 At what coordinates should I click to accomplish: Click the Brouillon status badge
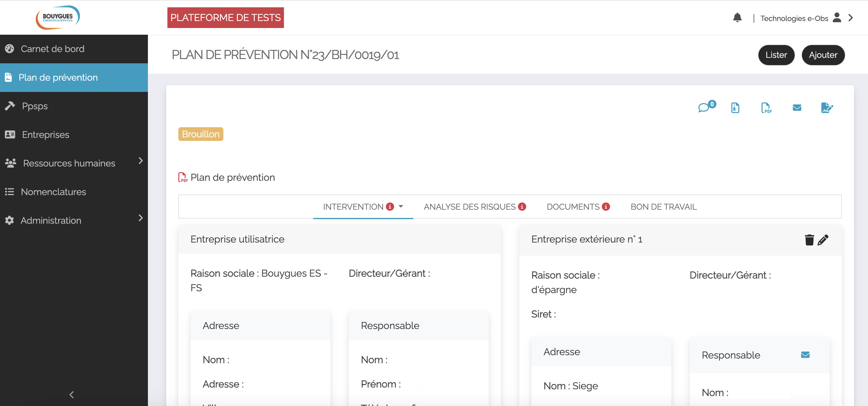[x=200, y=134]
